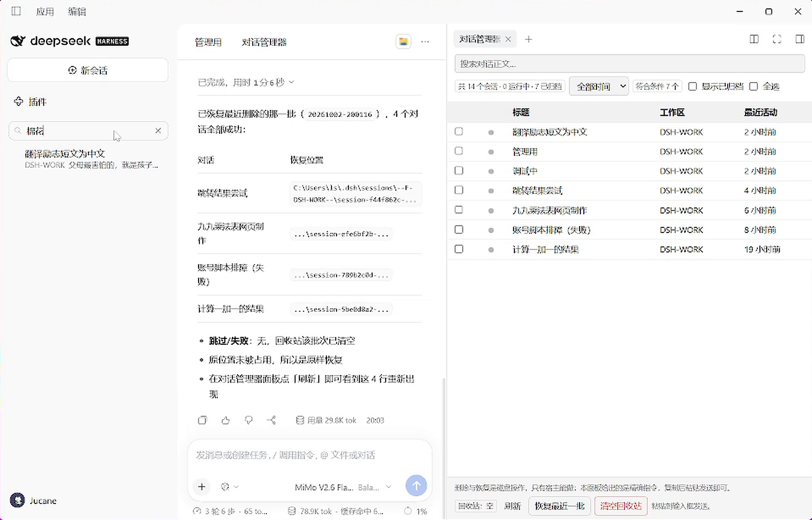Screen dimensions: 812x520
Task: Open the 编辑 menu
Action: click(77, 11)
